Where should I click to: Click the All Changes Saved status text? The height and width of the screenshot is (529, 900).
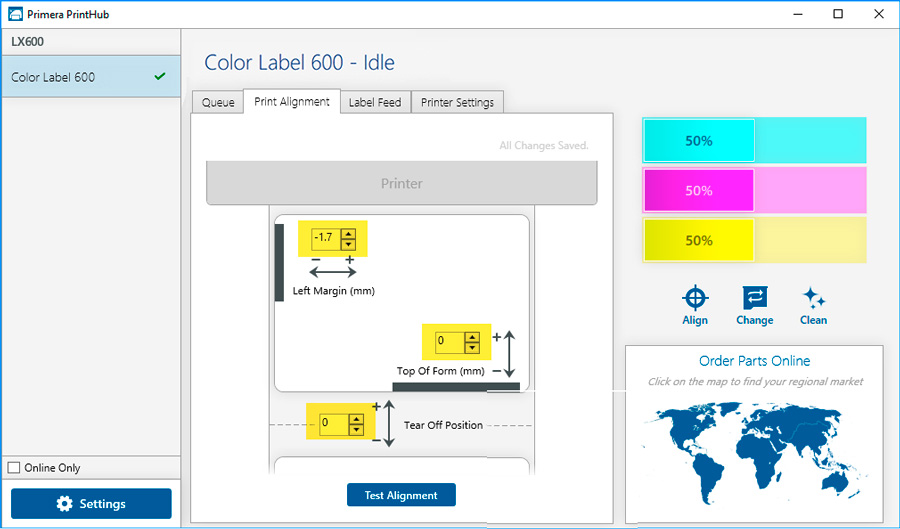(544, 146)
